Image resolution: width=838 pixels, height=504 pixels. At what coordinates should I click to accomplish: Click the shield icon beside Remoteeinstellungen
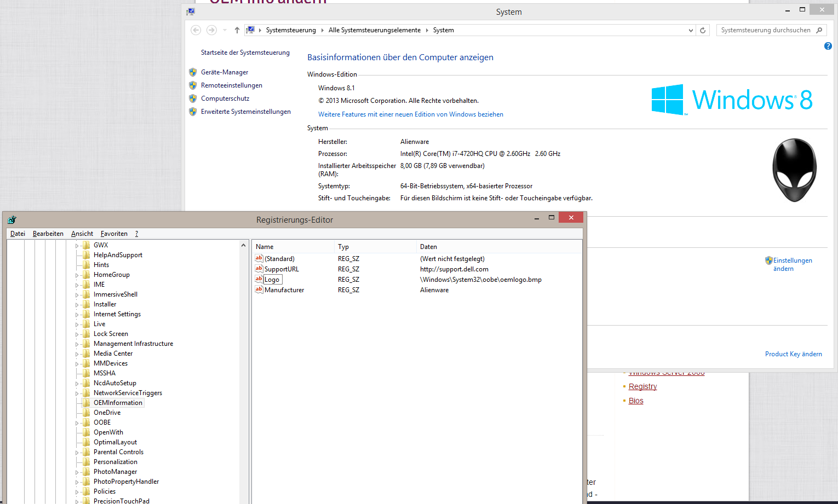pos(193,85)
